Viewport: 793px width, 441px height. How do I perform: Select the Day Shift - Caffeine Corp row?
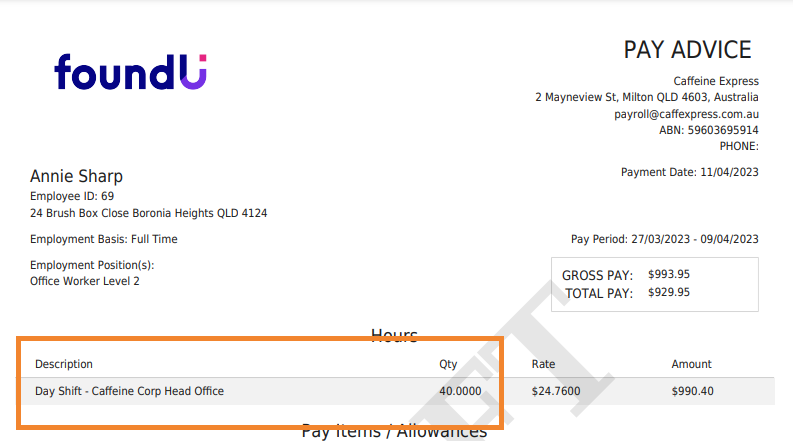[x=129, y=391]
